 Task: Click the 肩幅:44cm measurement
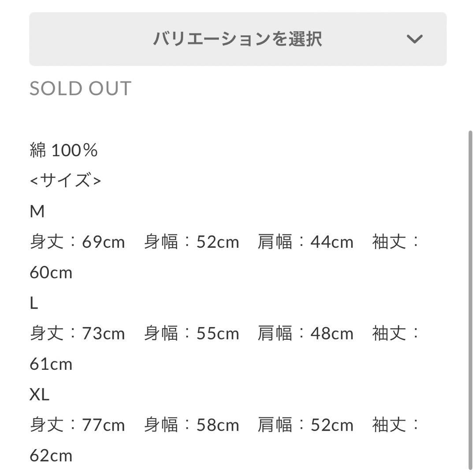click(305, 242)
